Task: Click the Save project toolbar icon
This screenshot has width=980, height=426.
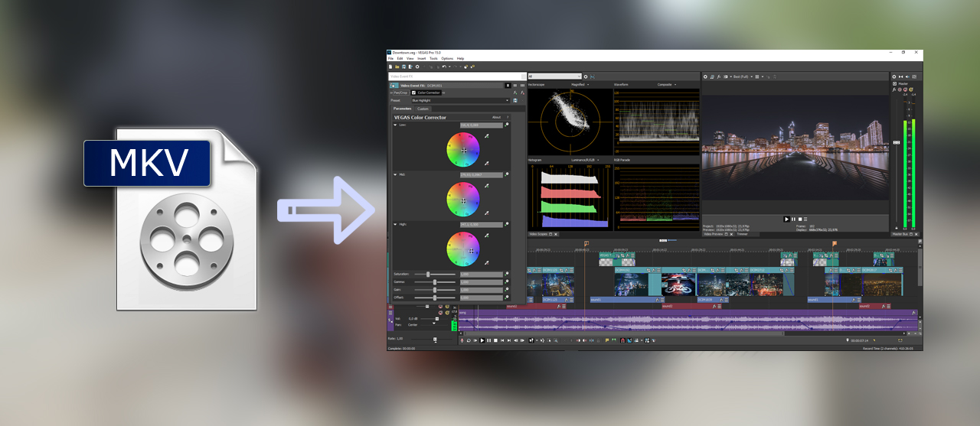Action: pyautogui.click(x=403, y=67)
